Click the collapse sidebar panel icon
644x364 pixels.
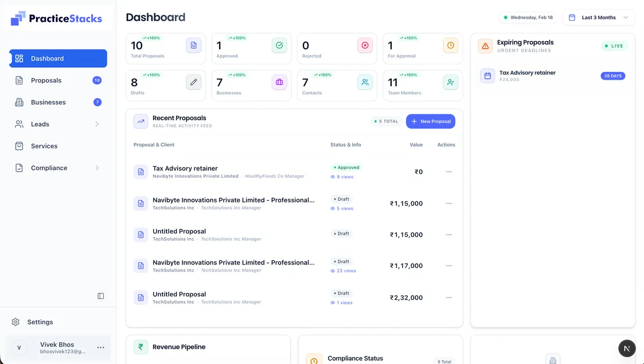[100, 295]
